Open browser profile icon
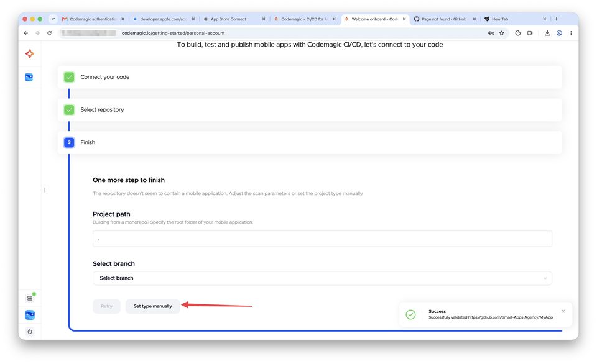Viewport: 597px width, 364px height. (559, 33)
